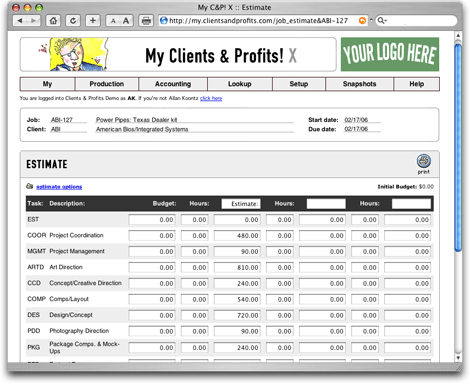
Task: Open the estimate options link
Action: click(x=59, y=187)
